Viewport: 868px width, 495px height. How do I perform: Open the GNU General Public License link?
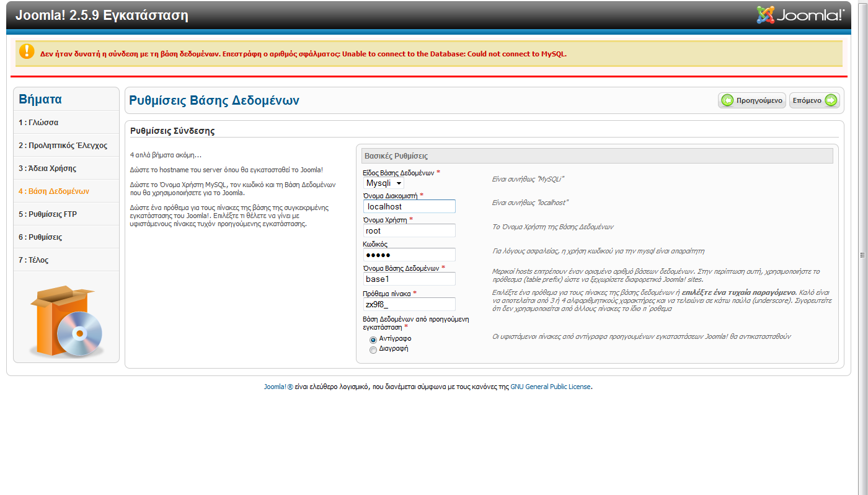coord(551,387)
